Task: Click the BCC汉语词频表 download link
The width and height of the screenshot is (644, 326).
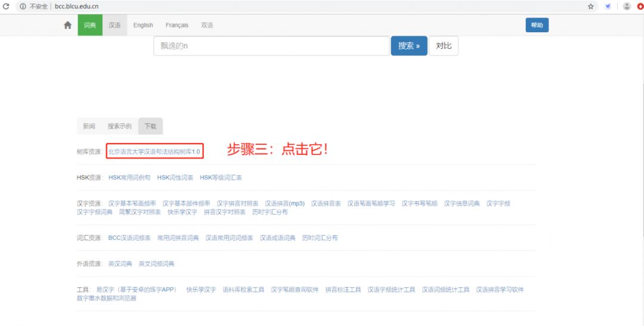Action: (129, 238)
